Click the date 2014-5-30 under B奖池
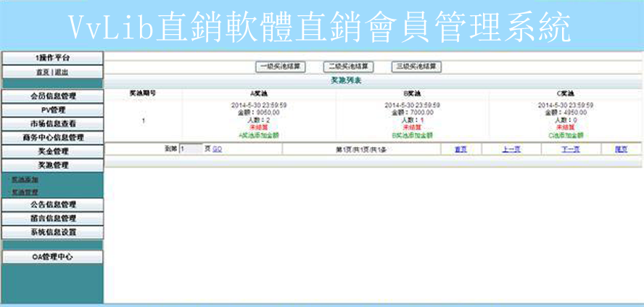This screenshot has height=307, width=644. (x=413, y=105)
